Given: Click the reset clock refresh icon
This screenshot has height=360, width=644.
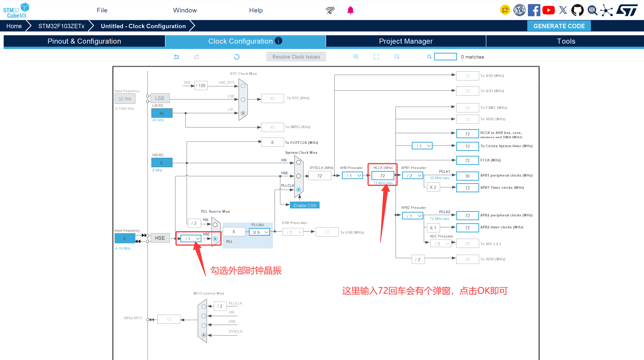Looking at the screenshot, I should pyautogui.click(x=237, y=57).
